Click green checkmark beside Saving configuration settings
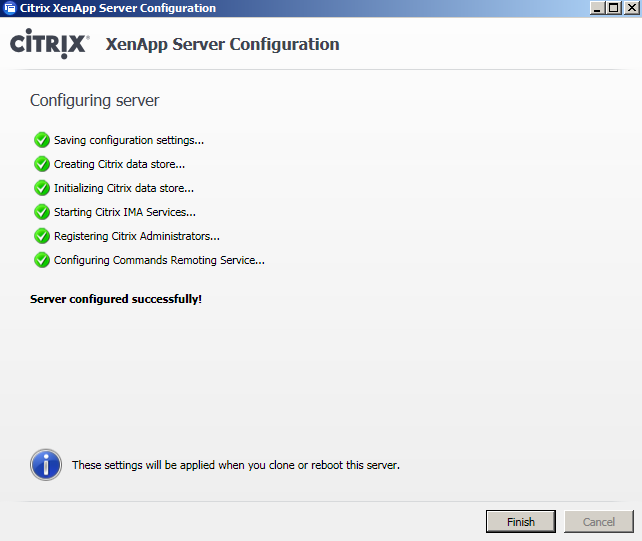The width and height of the screenshot is (642, 541). tap(42, 140)
